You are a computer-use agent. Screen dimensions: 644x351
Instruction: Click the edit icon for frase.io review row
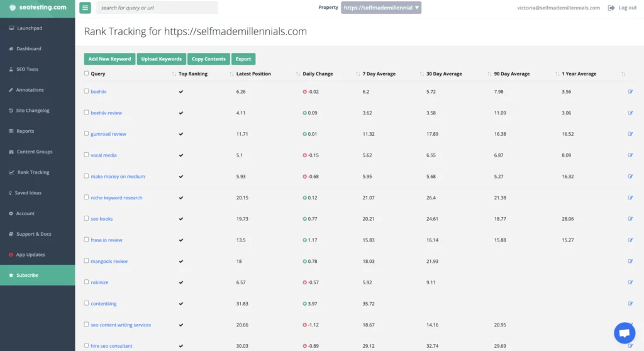pyautogui.click(x=630, y=240)
